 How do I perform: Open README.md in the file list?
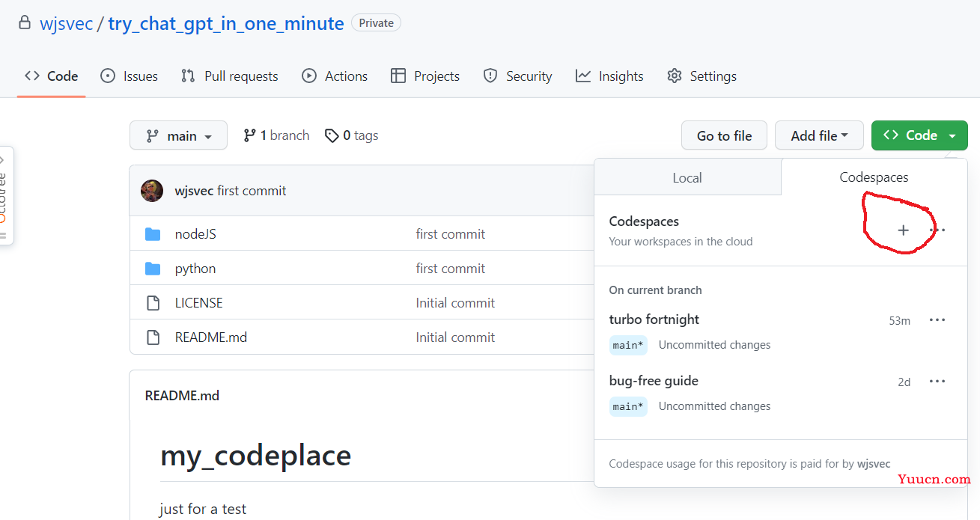coord(211,337)
